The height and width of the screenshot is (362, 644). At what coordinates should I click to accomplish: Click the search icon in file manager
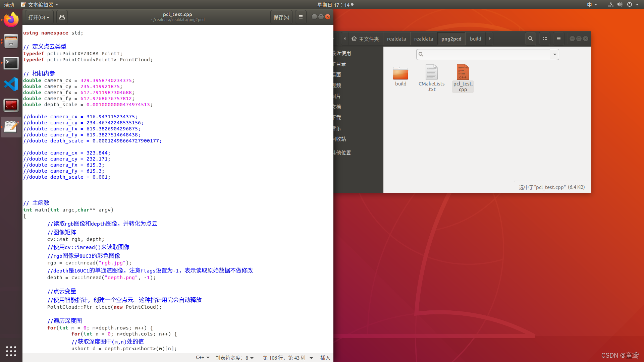pyautogui.click(x=531, y=39)
